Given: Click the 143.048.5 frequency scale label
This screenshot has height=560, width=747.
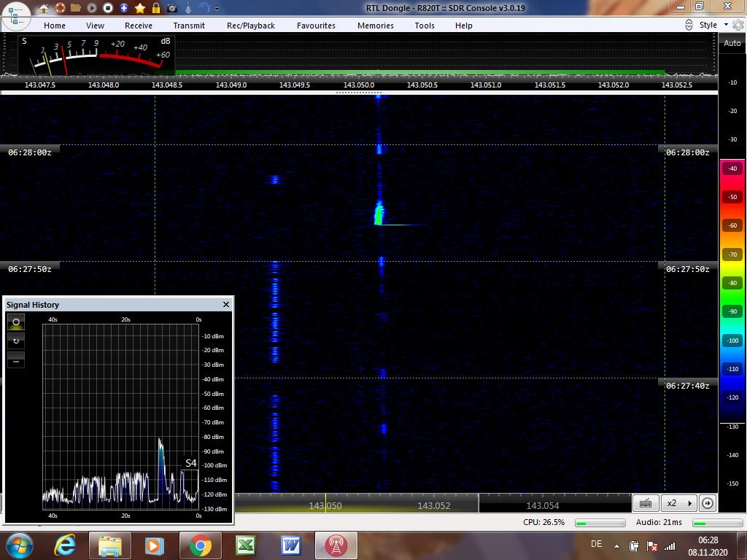Looking at the screenshot, I should (167, 85).
